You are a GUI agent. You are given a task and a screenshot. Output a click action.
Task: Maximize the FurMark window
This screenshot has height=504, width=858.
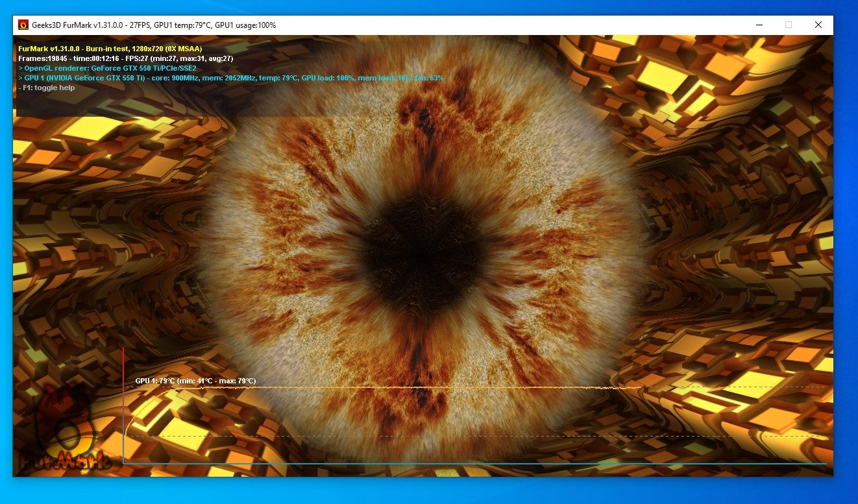pyautogui.click(x=788, y=25)
